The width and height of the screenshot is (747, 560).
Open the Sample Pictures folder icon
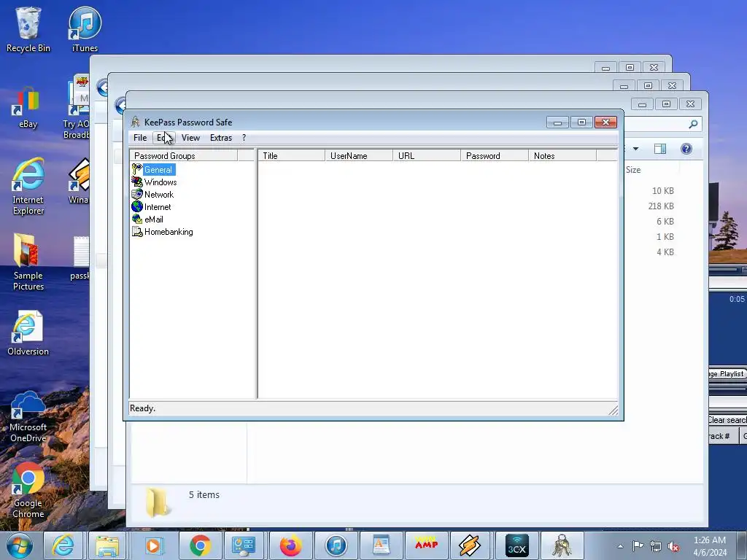click(28, 262)
